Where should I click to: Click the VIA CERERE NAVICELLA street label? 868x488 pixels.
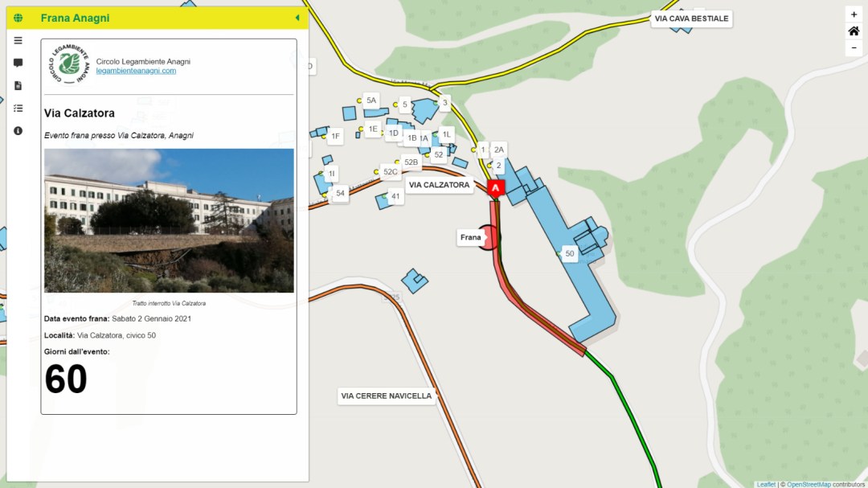[387, 396]
